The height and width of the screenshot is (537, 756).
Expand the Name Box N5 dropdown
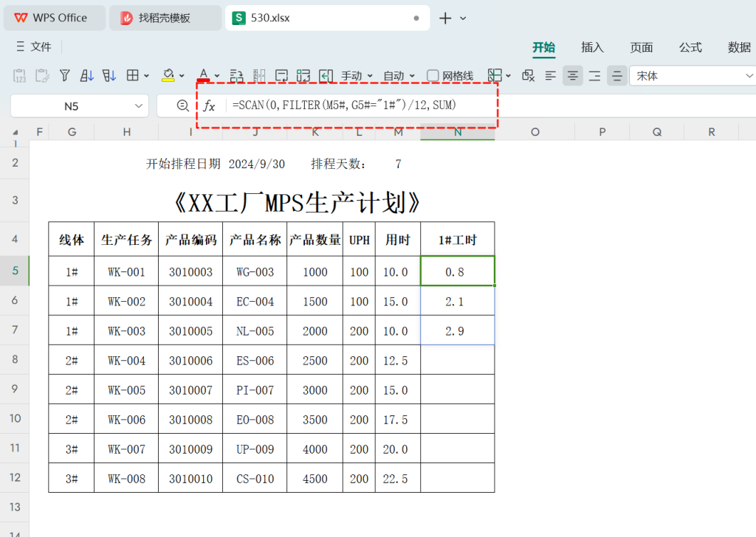point(139,106)
